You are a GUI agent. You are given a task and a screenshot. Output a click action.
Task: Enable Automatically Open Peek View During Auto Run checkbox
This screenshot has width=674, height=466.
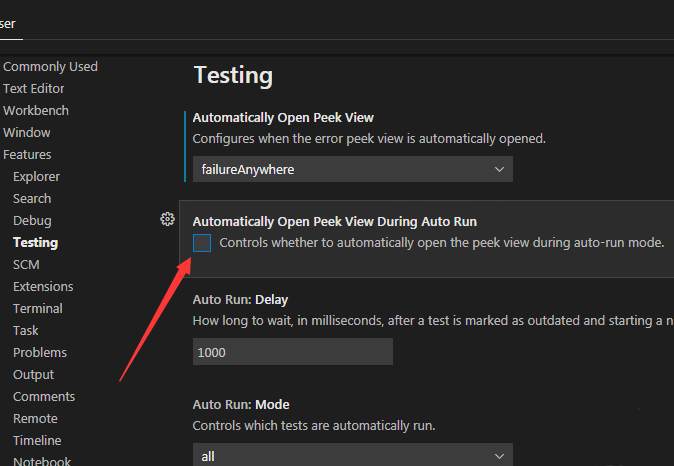(202, 243)
